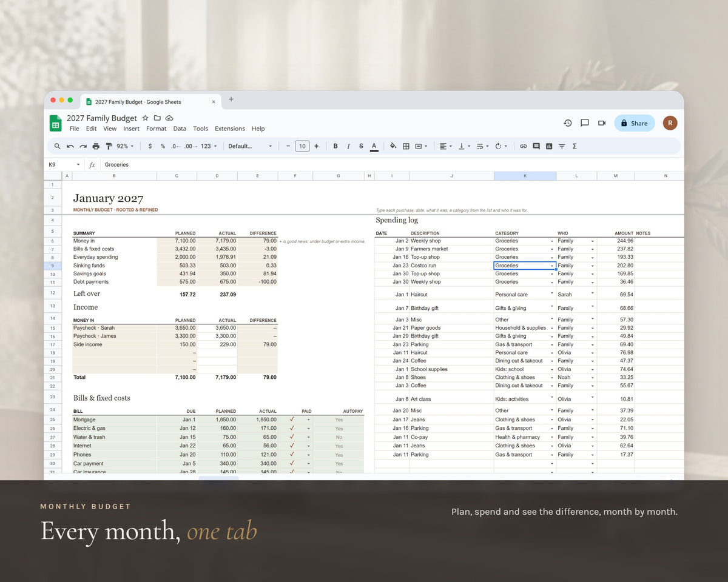728x582 pixels.
Task: Open the fill color picker
Action: point(393,146)
